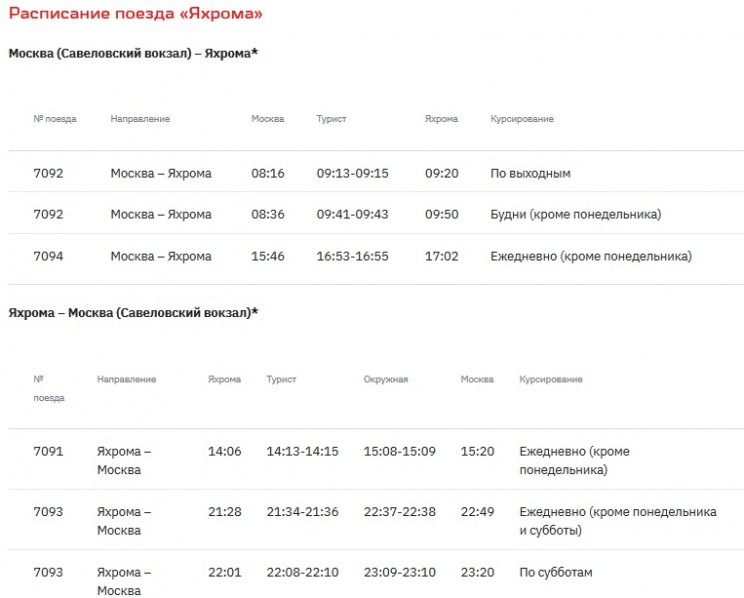Click «Ежедневно (кроме понедельника и субботы)» note
This screenshot has height=598, width=744.
pyautogui.click(x=618, y=521)
